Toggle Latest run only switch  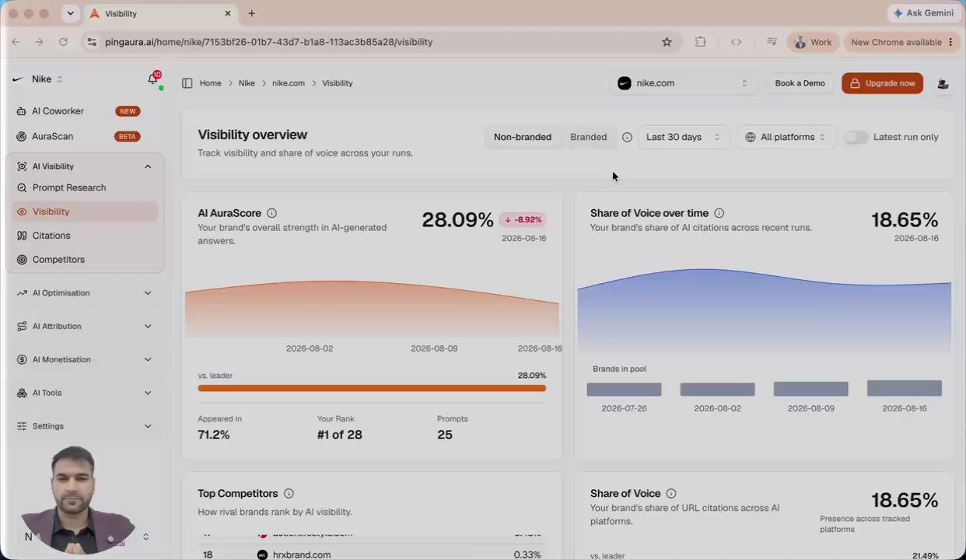[856, 137]
